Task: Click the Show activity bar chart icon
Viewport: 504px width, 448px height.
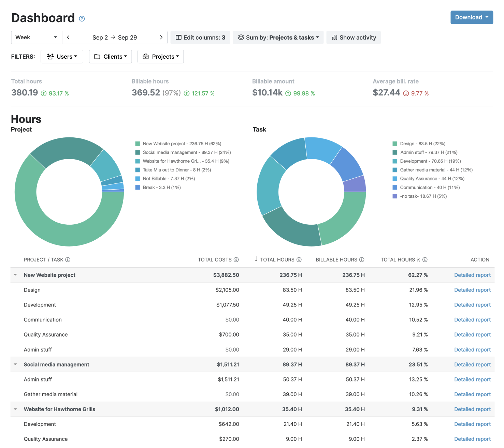Action: tap(335, 38)
